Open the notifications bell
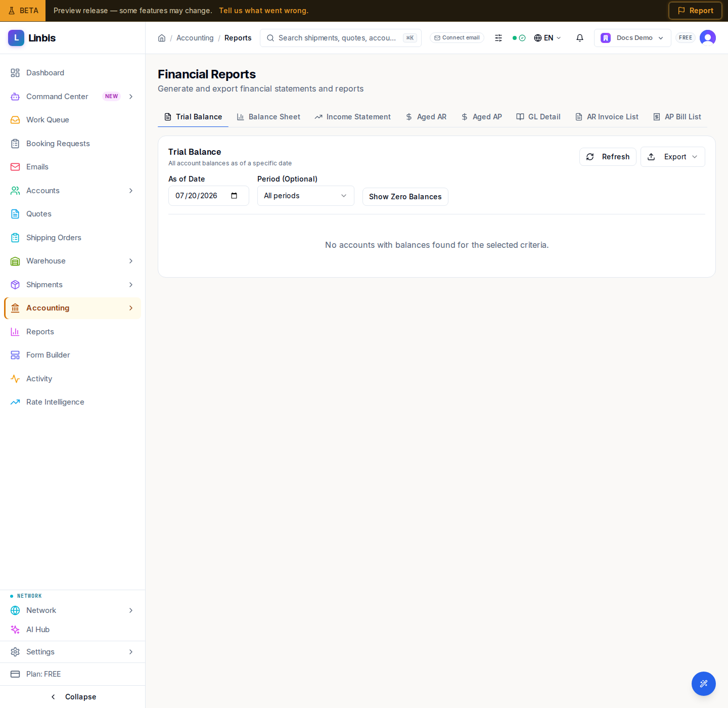The height and width of the screenshot is (708, 728). [x=580, y=38]
